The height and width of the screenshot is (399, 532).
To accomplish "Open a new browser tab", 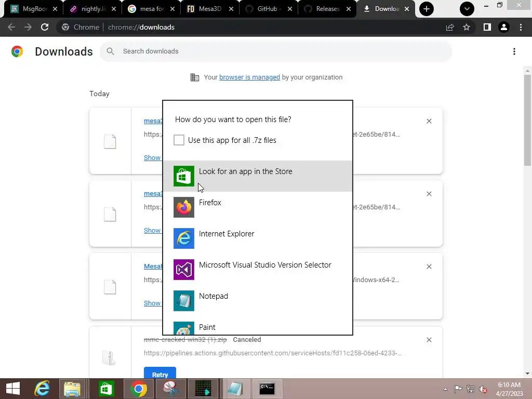I will click(427, 9).
